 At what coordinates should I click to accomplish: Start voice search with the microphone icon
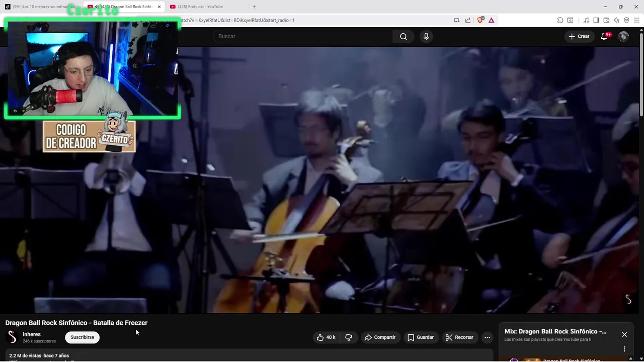tap(426, 36)
